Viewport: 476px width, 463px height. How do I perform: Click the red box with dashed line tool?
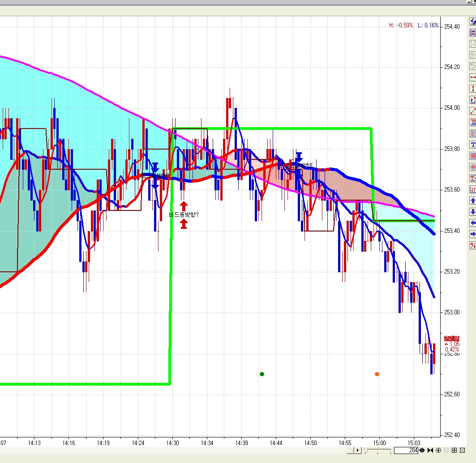(473, 133)
